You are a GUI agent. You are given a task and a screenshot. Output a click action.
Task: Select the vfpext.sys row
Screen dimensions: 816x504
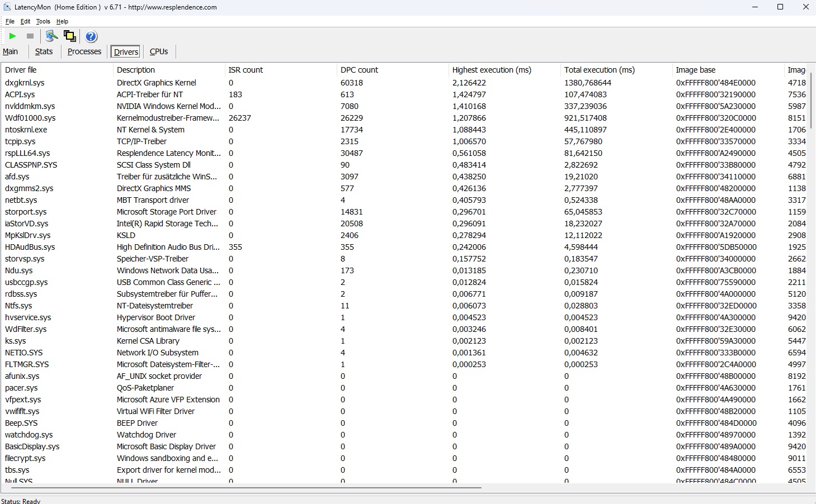click(405, 400)
